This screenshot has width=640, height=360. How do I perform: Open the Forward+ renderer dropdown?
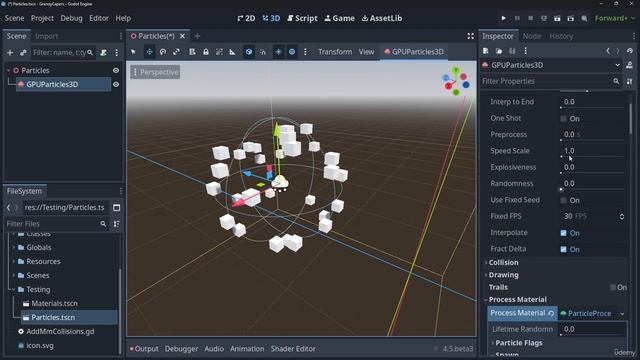[x=615, y=18]
